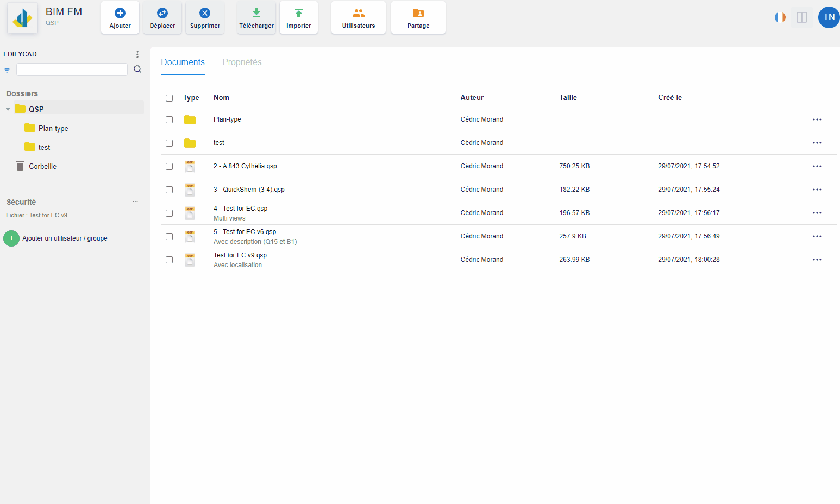Open the EDIFYCAD vertical dots menu
This screenshot has width=840, height=504.
click(x=137, y=54)
